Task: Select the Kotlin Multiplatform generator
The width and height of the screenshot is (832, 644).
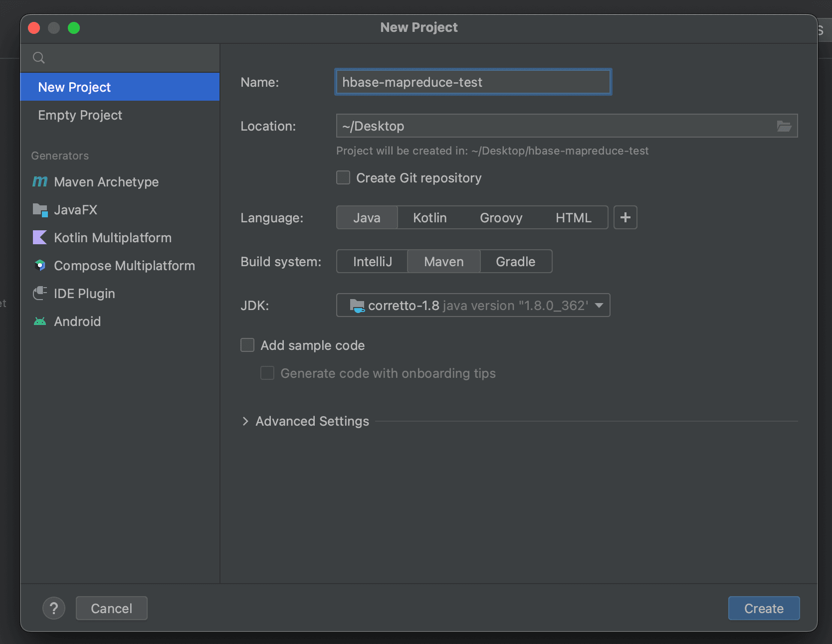Action: pos(112,238)
